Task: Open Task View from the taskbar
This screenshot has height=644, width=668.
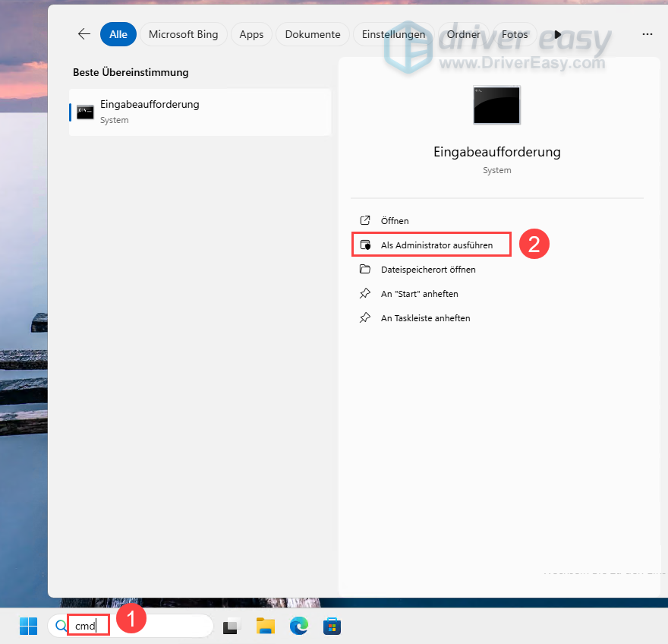Action: [x=232, y=626]
